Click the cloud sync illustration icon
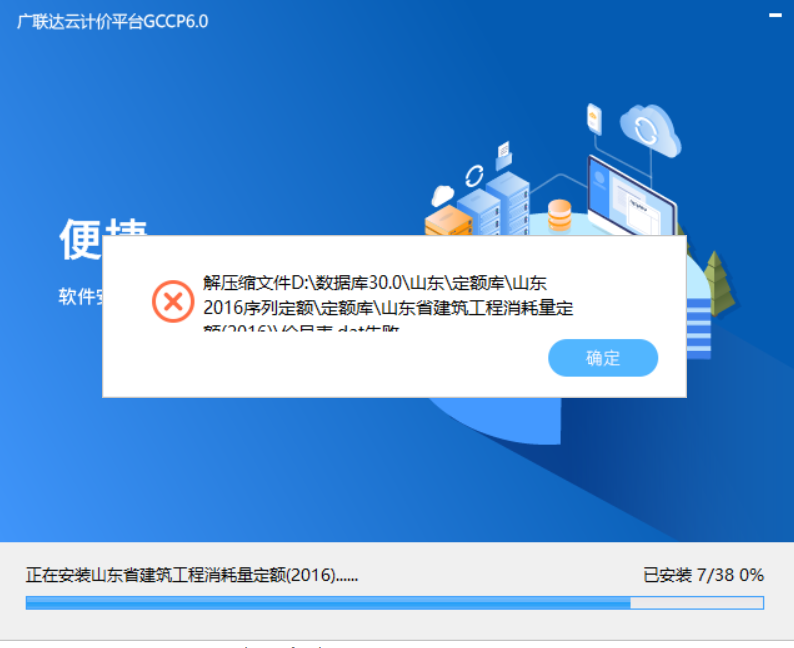 650,130
